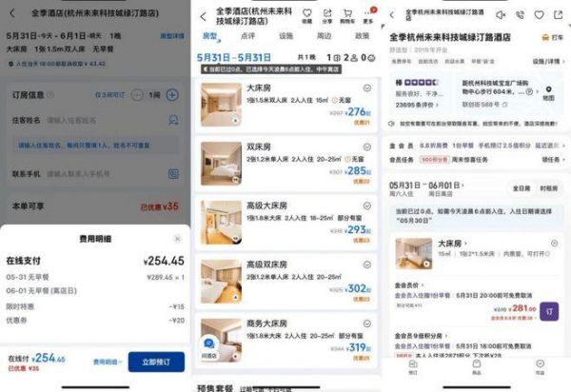Select the 时租房 toggle
The height and width of the screenshot is (392, 571).
[x=548, y=188]
